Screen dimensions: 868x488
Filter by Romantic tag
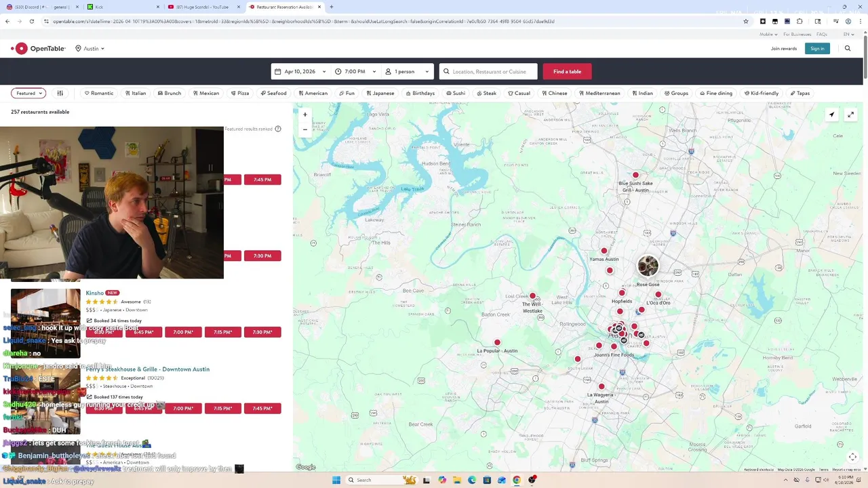[99, 93]
